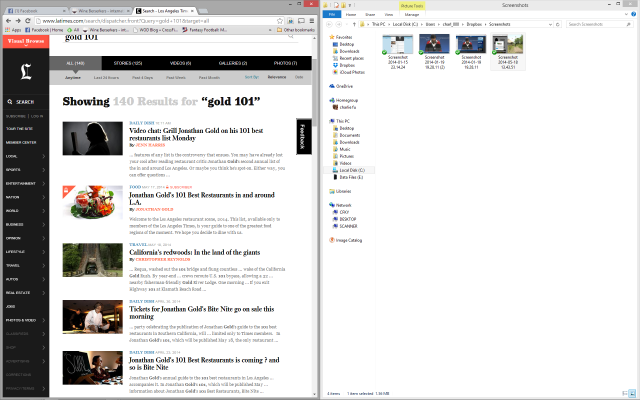Switch Explorer to large icons view
Image resolution: width=640 pixels, height=400 pixels.
pos(632,393)
